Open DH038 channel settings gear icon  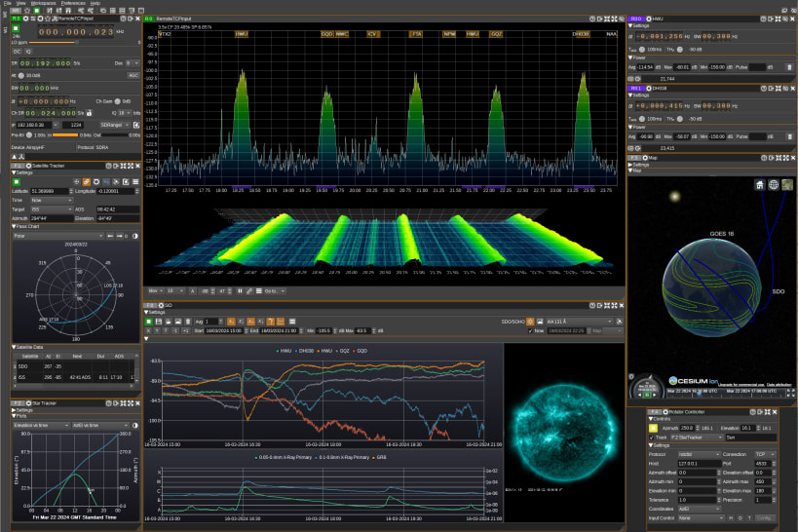pyautogui.click(x=649, y=88)
